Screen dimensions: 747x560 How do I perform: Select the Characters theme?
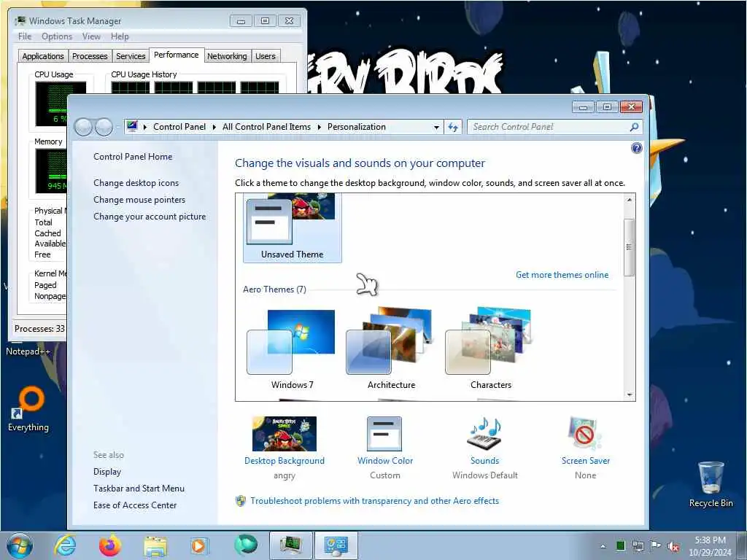point(491,349)
